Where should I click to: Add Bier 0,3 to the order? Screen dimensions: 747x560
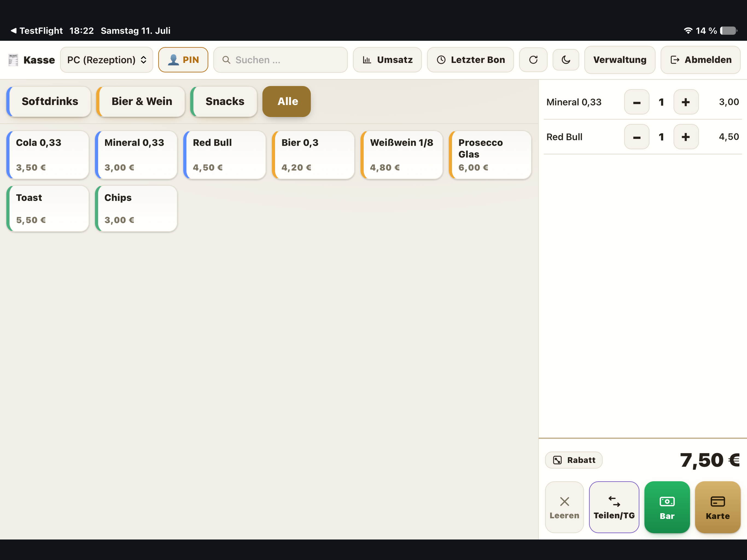(313, 155)
